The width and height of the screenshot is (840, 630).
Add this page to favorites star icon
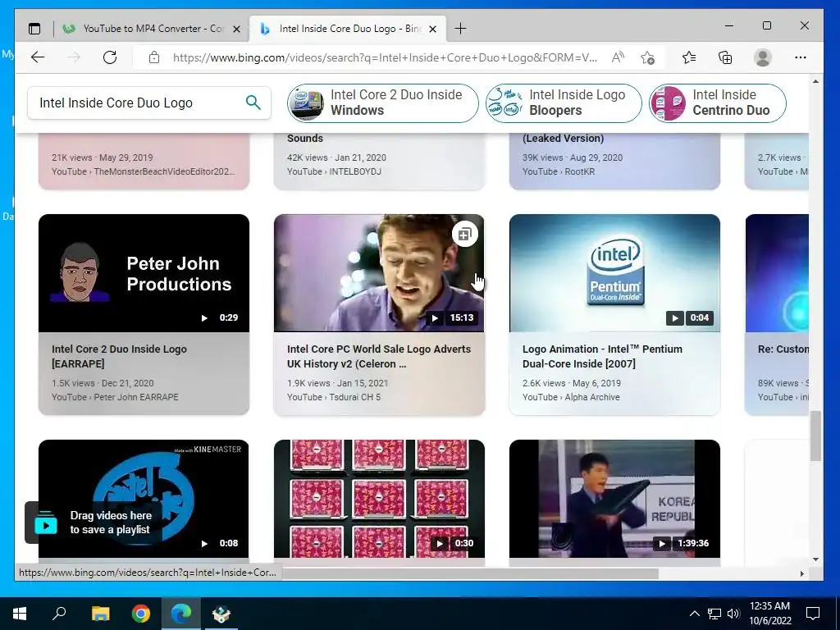(x=647, y=57)
